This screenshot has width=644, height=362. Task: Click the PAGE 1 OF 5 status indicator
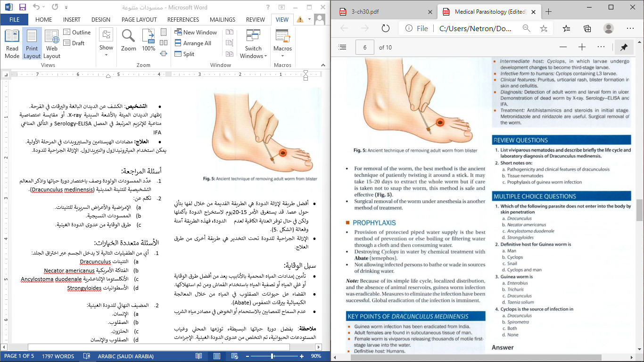coord(19,356)
